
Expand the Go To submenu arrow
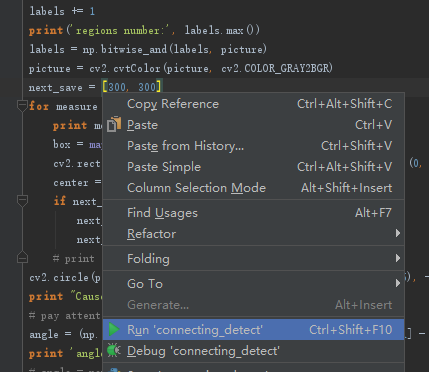click(398, 283)
